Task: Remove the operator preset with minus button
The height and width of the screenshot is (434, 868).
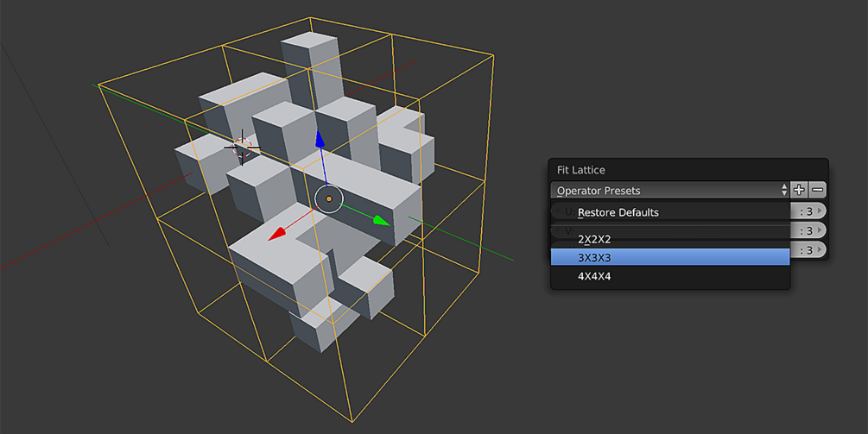Action: tap(818, 190)
